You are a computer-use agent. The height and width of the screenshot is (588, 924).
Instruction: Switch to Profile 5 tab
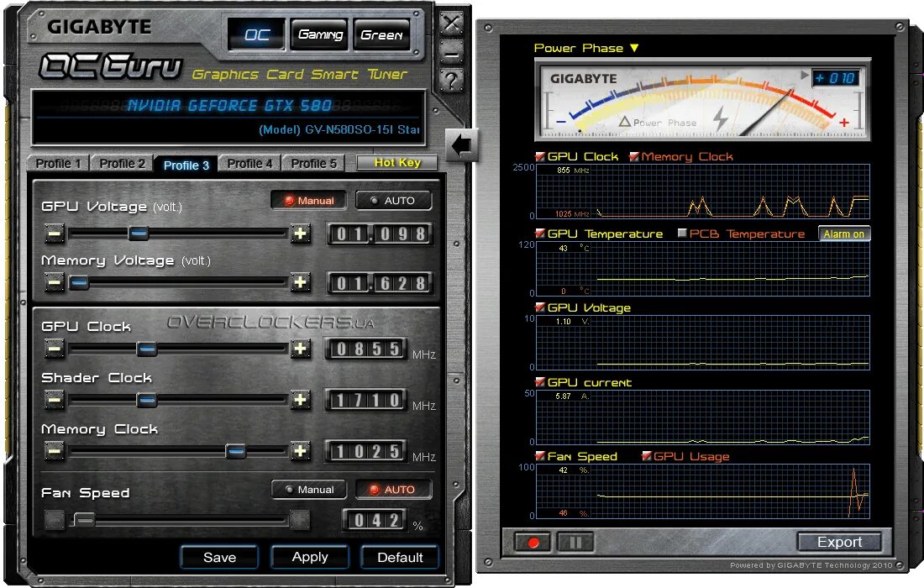pos(313,163)
